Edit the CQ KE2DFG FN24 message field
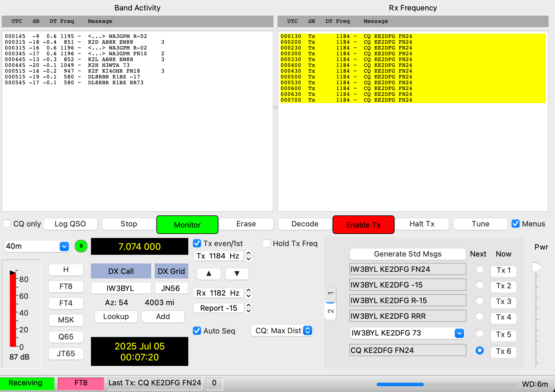The height and width of the screenshot is (392, 555). [408, 350]
